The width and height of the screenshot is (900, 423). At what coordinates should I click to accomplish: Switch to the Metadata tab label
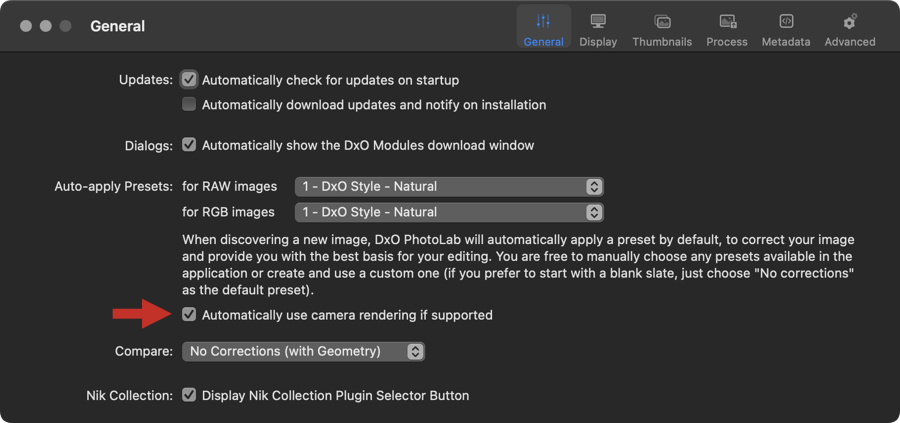(x=786, y=42)
